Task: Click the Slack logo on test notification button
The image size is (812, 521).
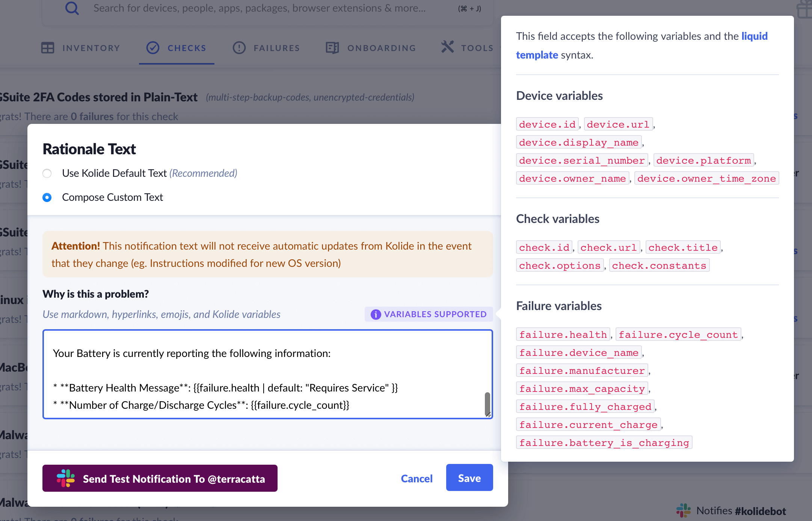Action: click(x=66, y=478)
